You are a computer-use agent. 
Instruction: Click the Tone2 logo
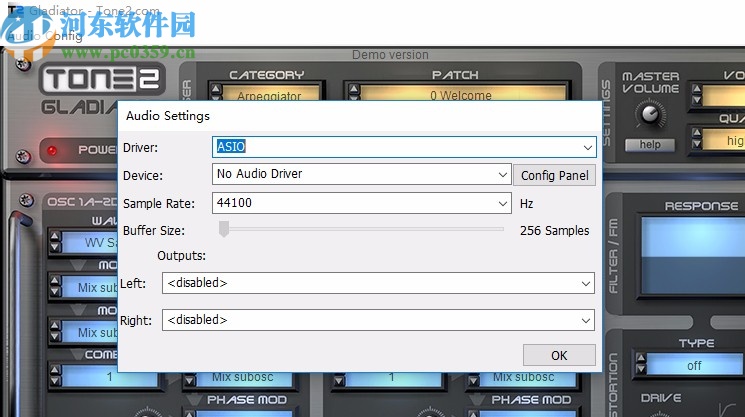102,79
